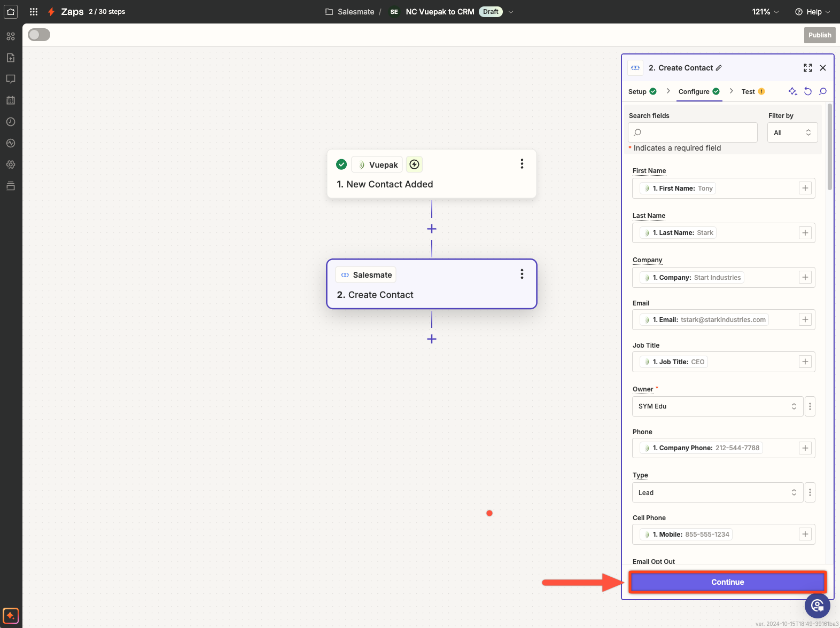Open the settings gear in left sidebar
Screen dimensions: 840x628
tap(11, 164)
